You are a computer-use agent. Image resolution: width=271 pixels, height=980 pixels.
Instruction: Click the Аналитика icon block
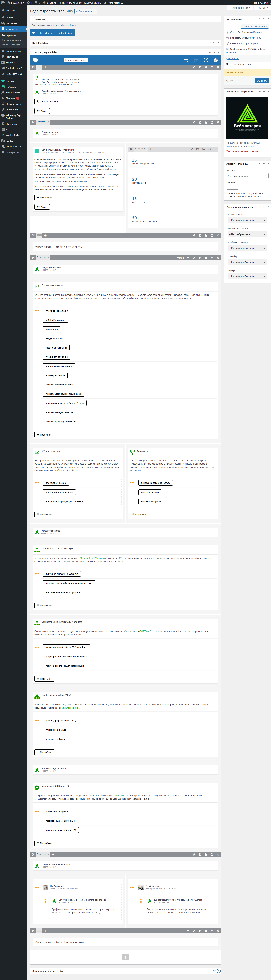pyautogui.click(x=132, y=452)
